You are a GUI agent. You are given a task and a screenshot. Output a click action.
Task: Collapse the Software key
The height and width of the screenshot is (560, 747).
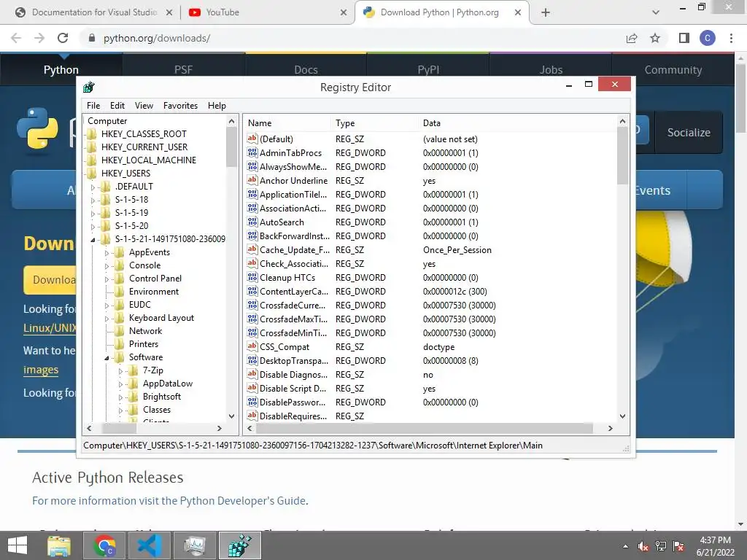point(107,357)
